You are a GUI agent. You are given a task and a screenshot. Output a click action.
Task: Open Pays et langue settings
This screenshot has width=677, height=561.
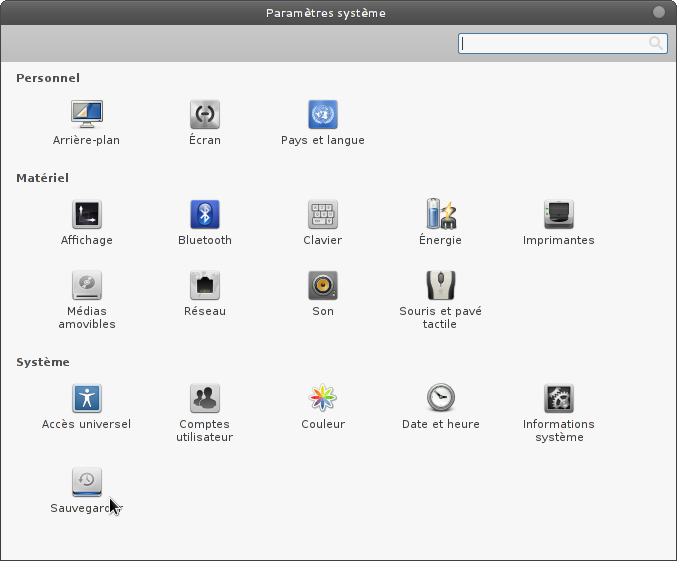(323, 114)
